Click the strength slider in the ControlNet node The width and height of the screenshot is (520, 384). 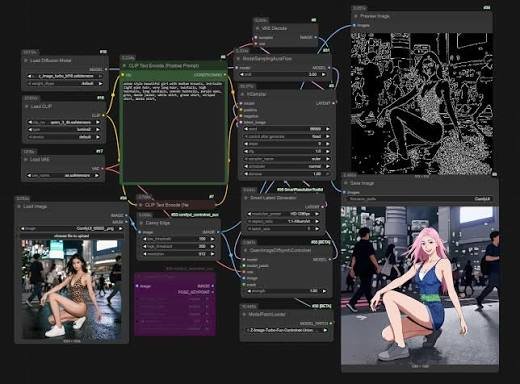[x=287, y=291]
